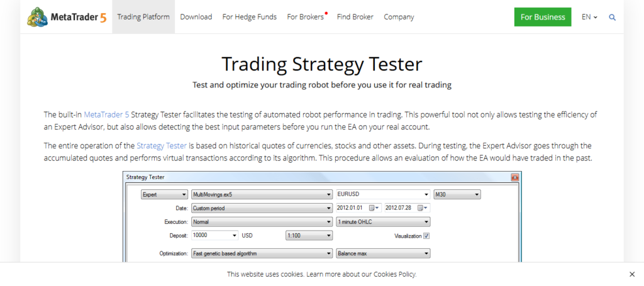
Task: Follow the Strategy Tester link in the paragraph
Action: [162, 146]
